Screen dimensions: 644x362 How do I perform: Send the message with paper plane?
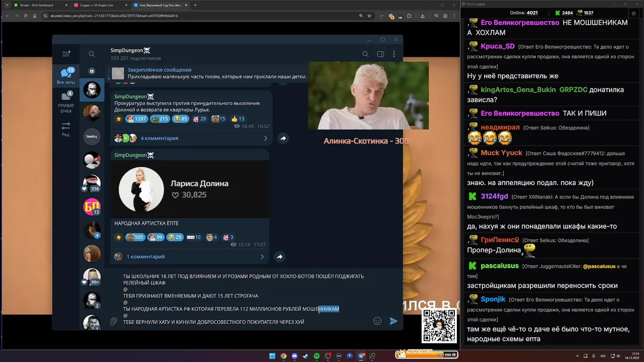pos(393,321)
